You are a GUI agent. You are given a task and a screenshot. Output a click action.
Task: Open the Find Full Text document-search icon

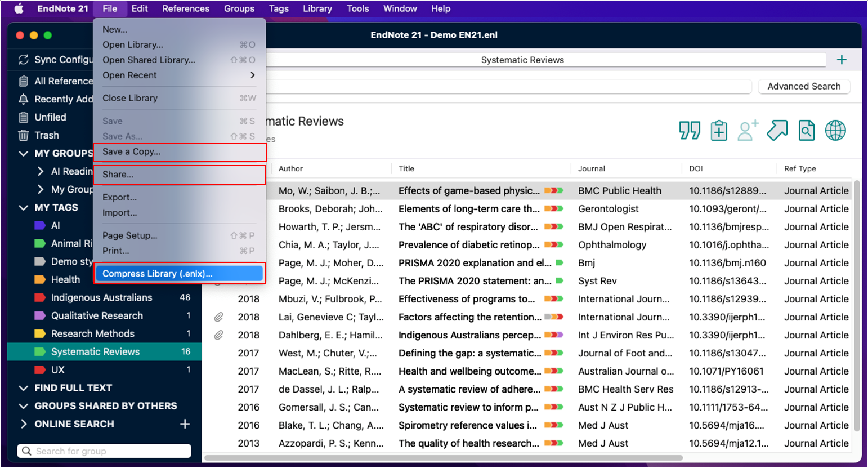pyautogui.click(x=807, y=130)
